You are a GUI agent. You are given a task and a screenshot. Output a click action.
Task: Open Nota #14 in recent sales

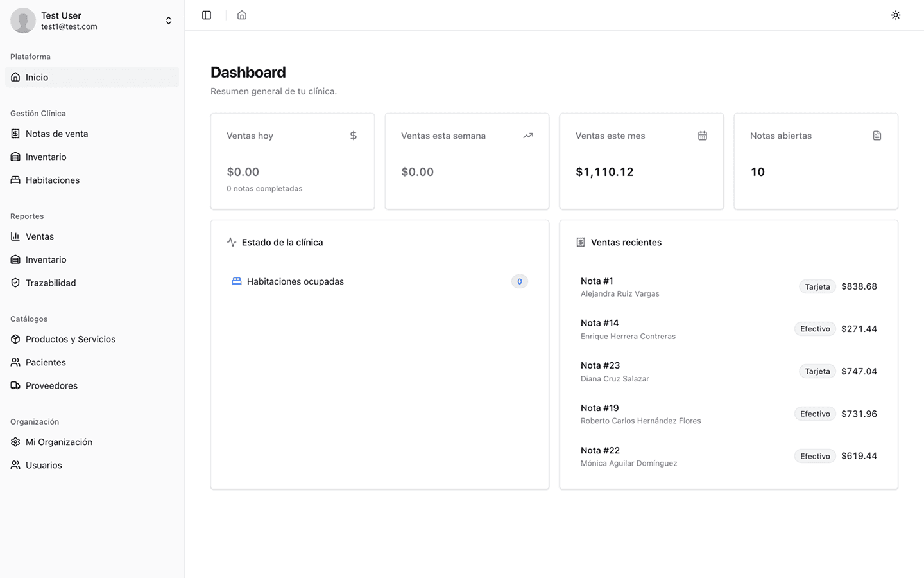pyautogui.click(x=599, y=323)
